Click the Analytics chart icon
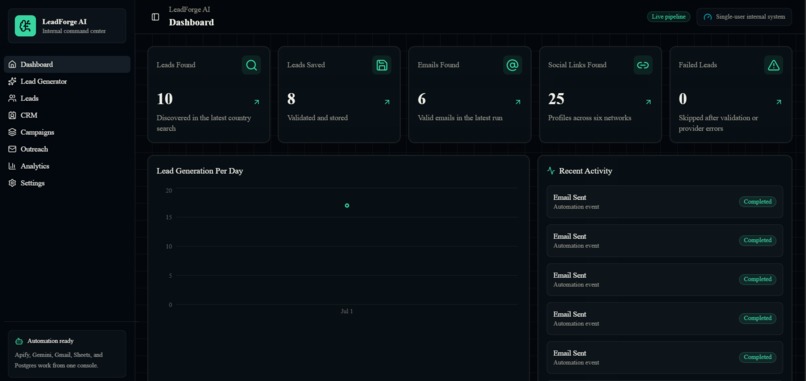 tap(12, 166)
